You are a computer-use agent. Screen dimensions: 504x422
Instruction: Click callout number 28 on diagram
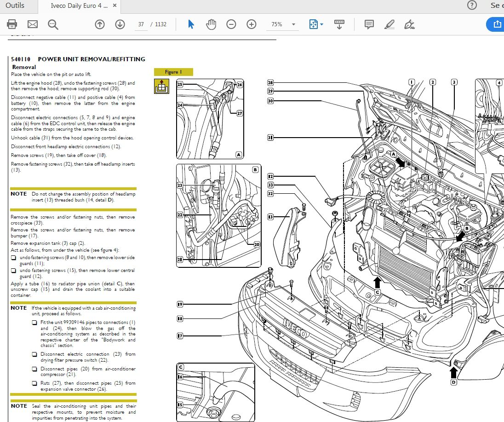270,83
